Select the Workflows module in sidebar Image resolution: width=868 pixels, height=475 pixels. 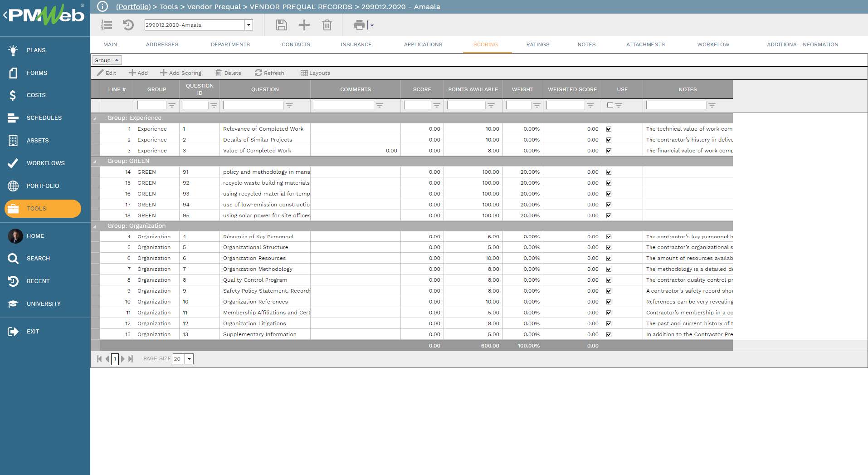coord(45,163)
